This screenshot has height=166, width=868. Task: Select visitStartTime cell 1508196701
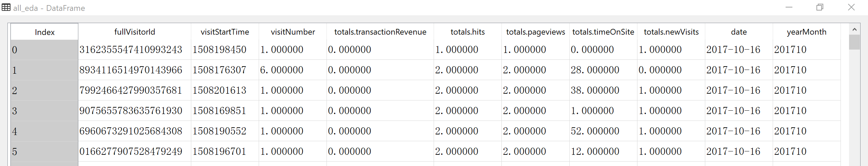(225, 151)
